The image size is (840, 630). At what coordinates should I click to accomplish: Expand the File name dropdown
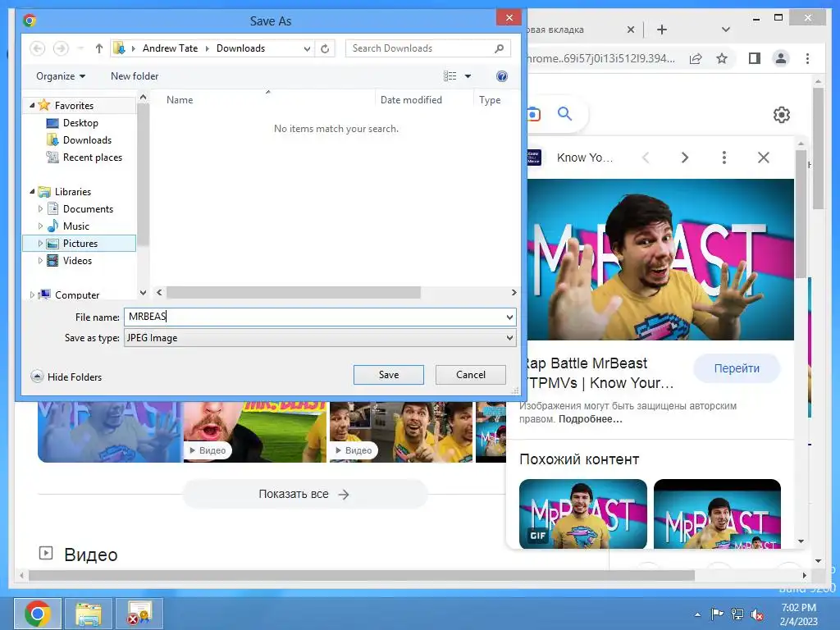pyautogui.click(x=509, y=317)
